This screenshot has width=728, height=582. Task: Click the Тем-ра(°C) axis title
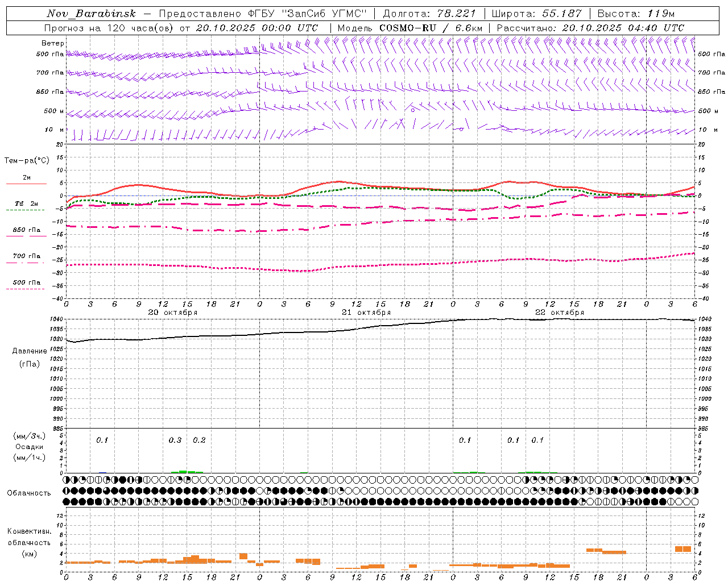coord(27,161)
